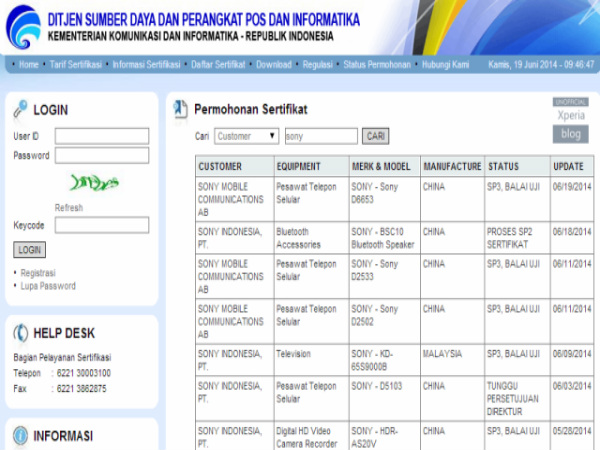Click the key icon beside LOGIN heading
Screen dimensions: 600x450
click(x=20, y=110)
